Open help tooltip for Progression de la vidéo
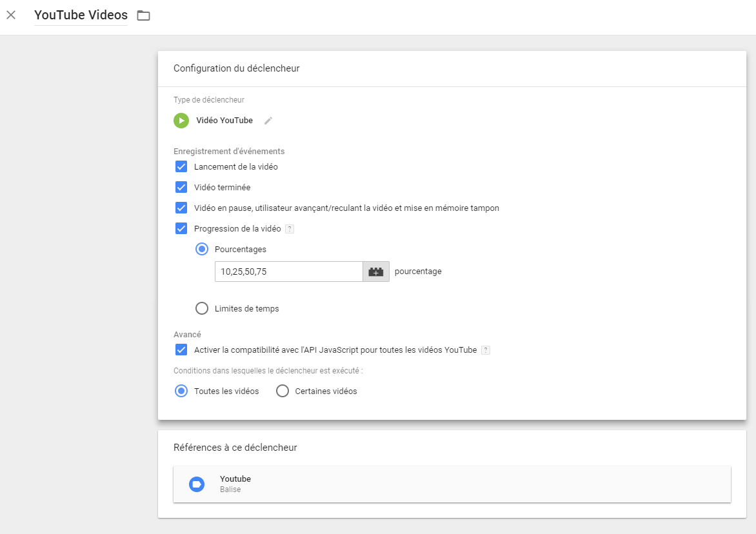Screen dimensions: 756x534 coord(290,229)
